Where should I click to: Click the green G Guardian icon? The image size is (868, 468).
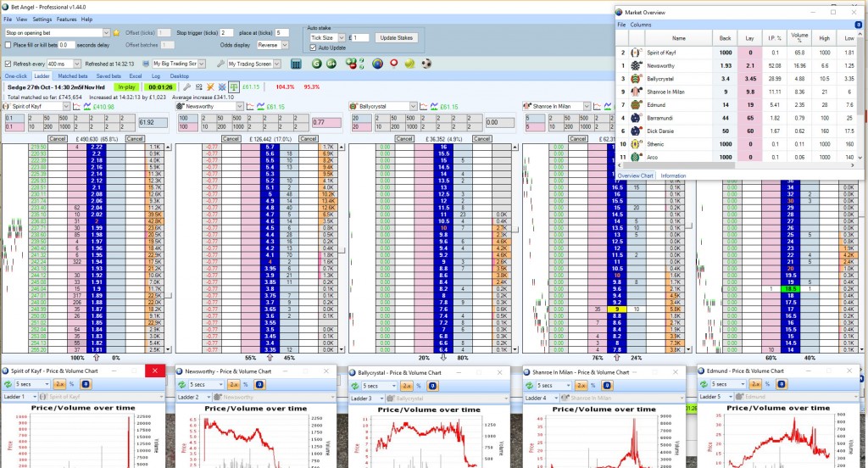[317, 64]
